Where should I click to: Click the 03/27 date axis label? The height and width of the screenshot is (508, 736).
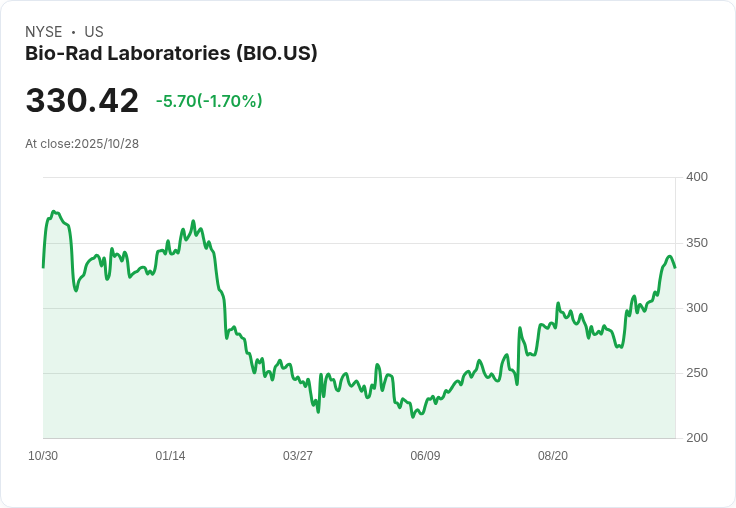pos(298,456)
